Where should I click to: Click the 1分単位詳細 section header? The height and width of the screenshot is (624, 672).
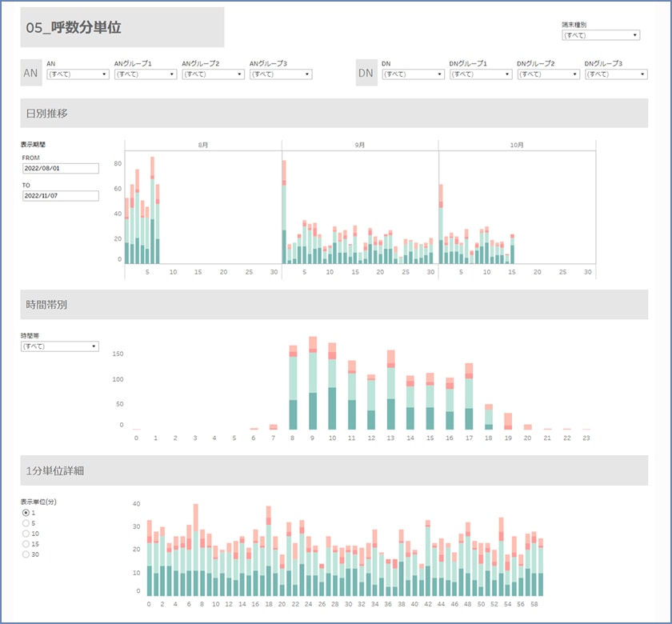334,470
